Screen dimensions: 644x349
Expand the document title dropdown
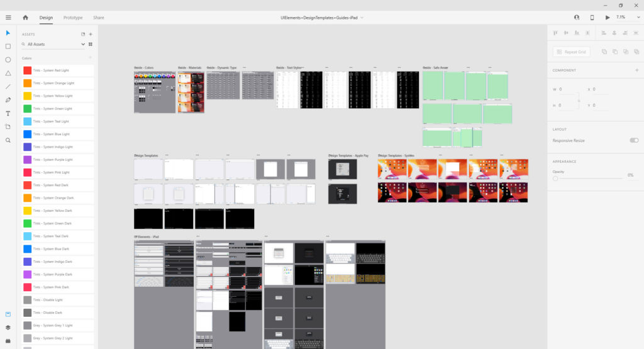click(362, 18)
